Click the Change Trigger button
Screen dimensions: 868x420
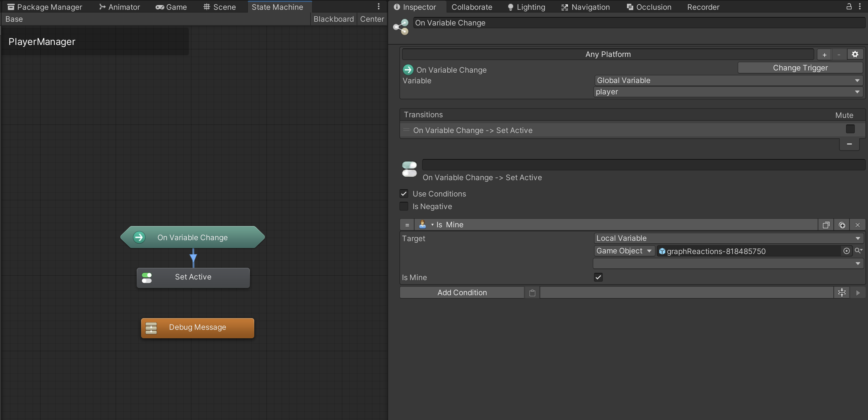800,68
